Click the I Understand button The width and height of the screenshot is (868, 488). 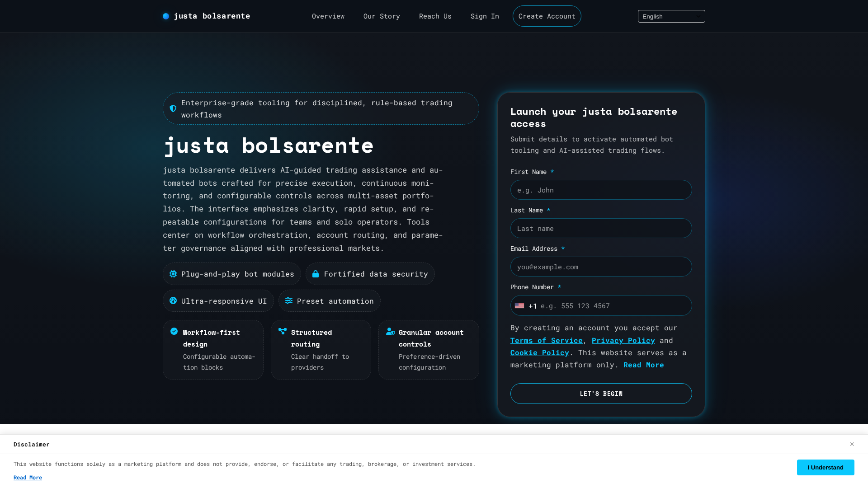click(x=826, y=468)
